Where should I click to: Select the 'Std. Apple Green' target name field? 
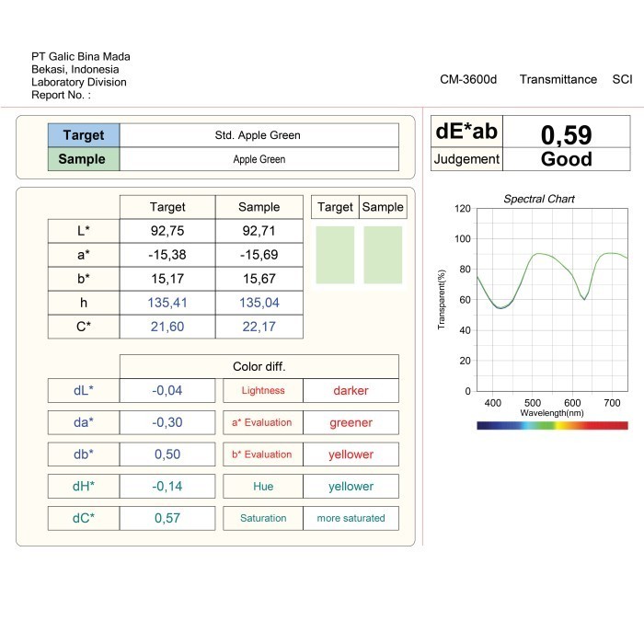click(x=259, y=135)
